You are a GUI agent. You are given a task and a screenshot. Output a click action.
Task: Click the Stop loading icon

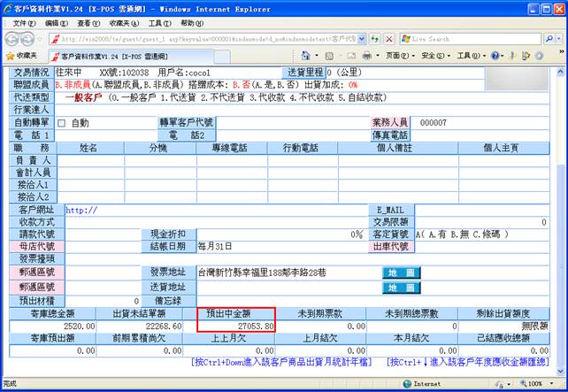pyautogui.click(x=388, y=40)
